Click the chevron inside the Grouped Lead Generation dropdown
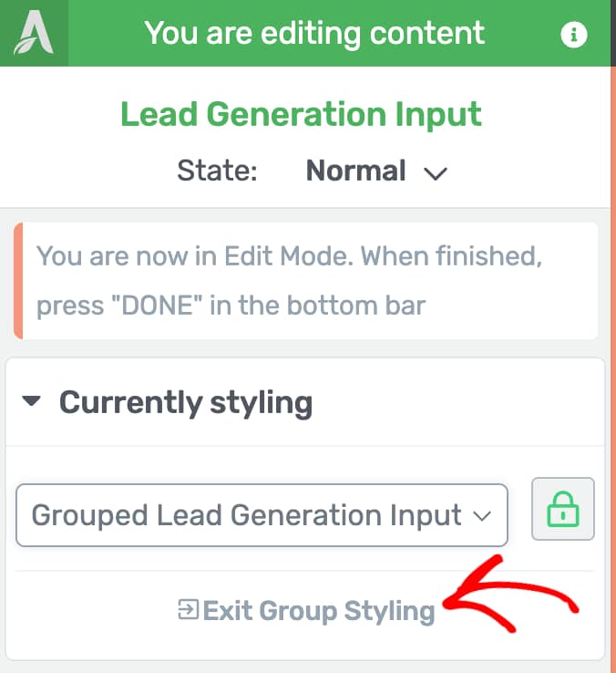 click(x=481, y=516)
